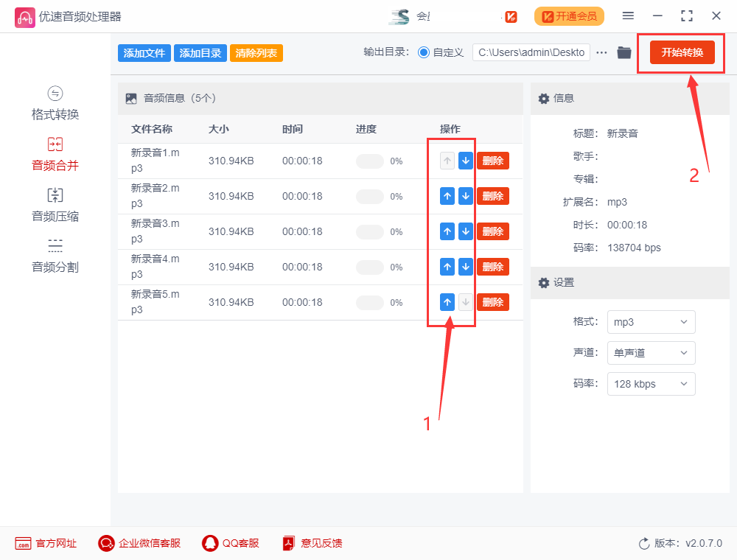This screenshot has width=737, height=560.
Task: Open the 声道 单声道 dropdown
Action: pyautogui.click(x=651, y=353)
